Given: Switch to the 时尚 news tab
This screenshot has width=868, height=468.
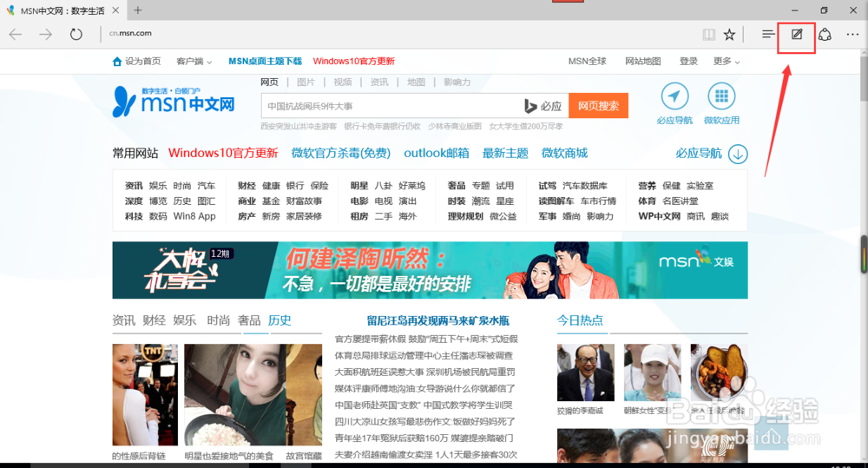Looking at the screenshot, I should point(218,320).
